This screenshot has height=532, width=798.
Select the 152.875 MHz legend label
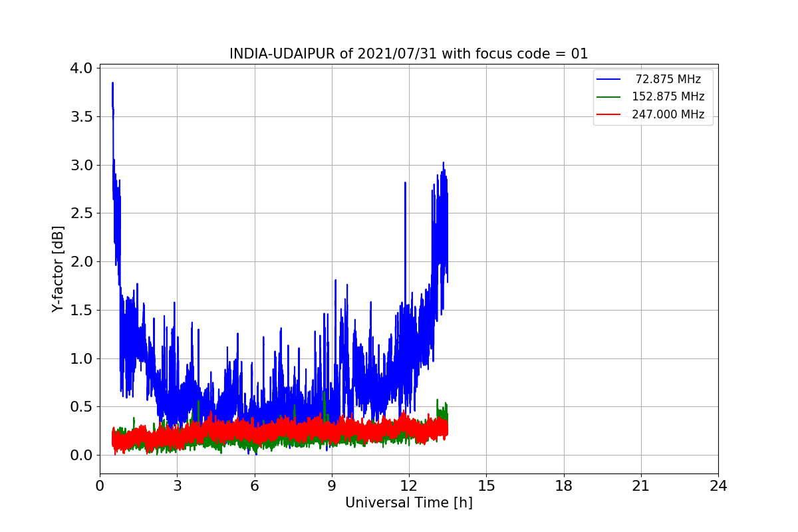(668, 96)
